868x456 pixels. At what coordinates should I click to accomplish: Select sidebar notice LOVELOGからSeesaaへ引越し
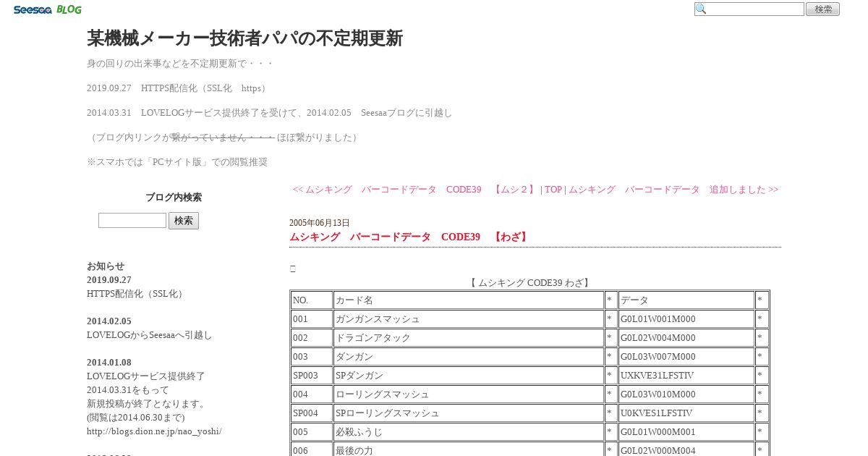point(150,335)
